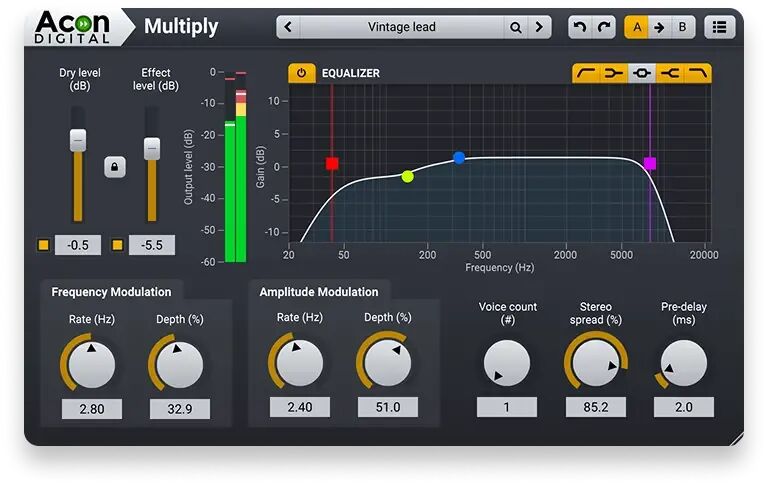Click the Pre-delay (ms) label

[684, 313]
